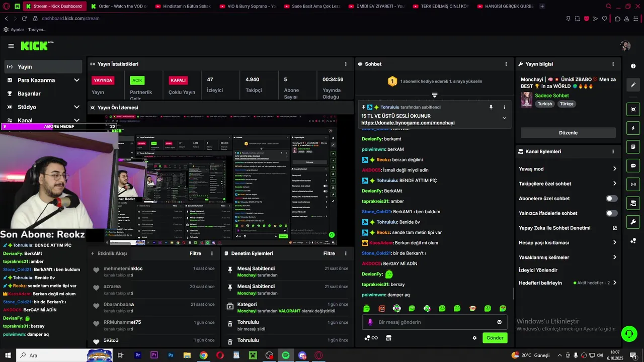
Task: Click the green Gönder button
Action: pos(495,338)
